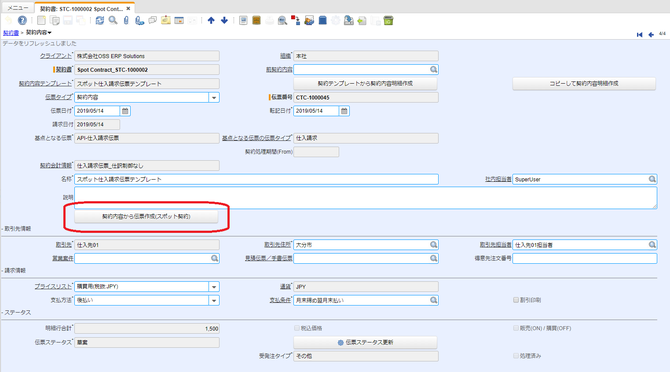This screenshot has width=670, height=372.
Task: Click the paperclip Attachment icon
Action: (126, 21)
